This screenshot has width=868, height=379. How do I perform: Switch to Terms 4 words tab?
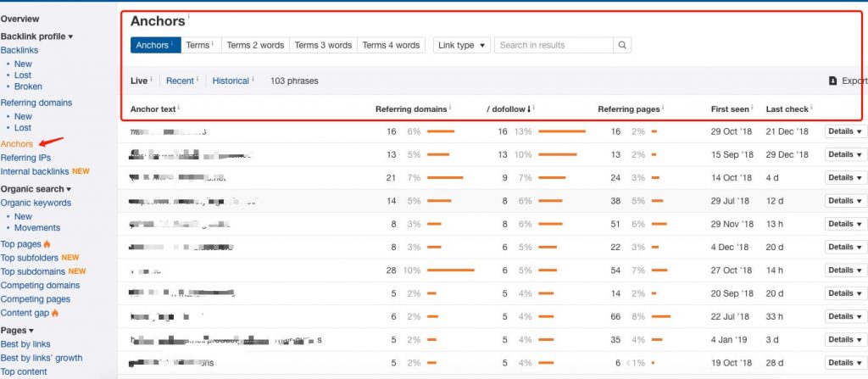pos(392,46)
